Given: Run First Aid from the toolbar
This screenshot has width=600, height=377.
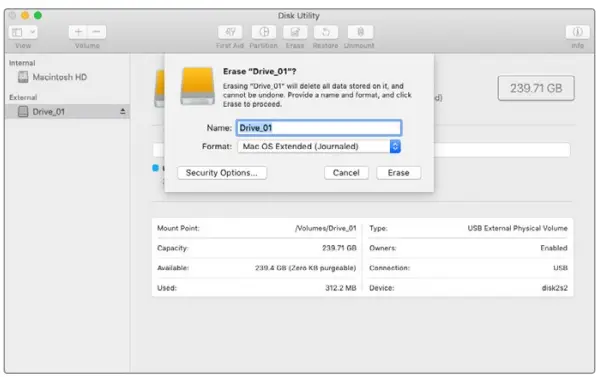Looking at the screenshot, I should click(x=230, y=32).
